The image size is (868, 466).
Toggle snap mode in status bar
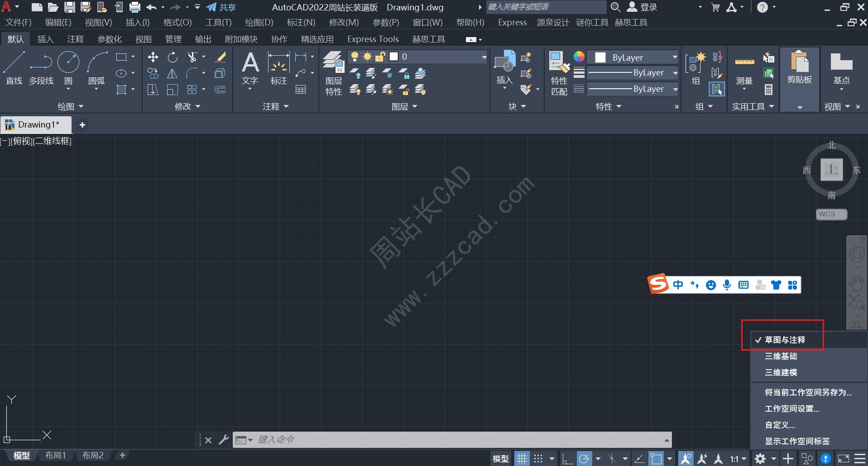[538, 459]
